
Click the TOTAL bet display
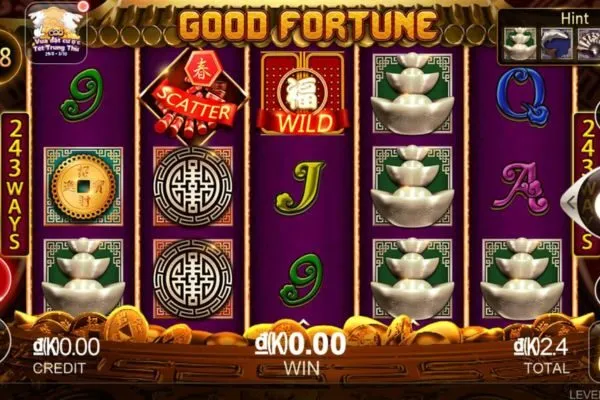tap(541, 357)
